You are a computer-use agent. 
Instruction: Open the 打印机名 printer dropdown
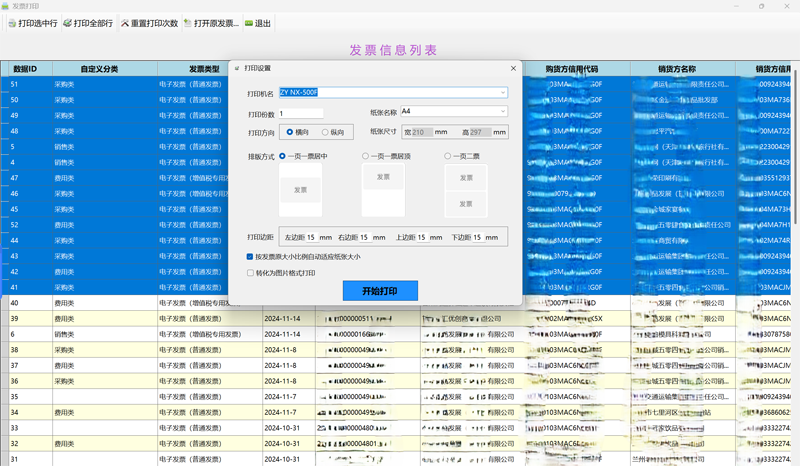(x=503, y=92)
